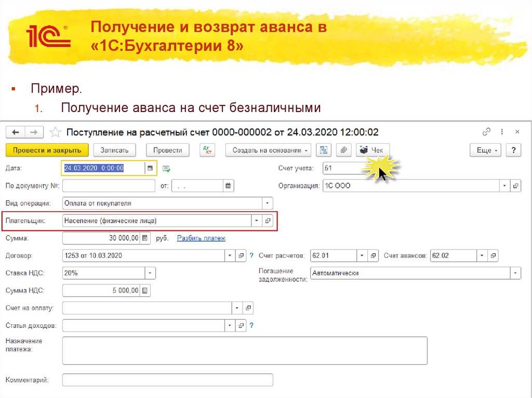Image resolution: width=532 pixels, height=398 pixels.
Task: Open related documents structure icon
Action: coord(324,150)
